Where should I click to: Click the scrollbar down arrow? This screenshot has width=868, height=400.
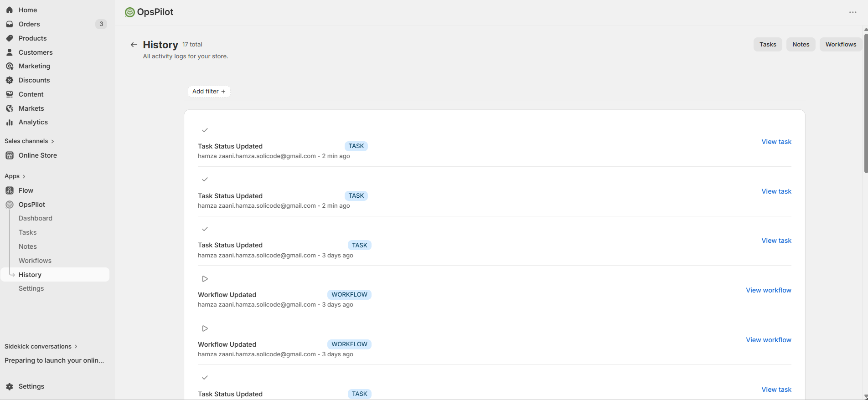click(866, 397)
